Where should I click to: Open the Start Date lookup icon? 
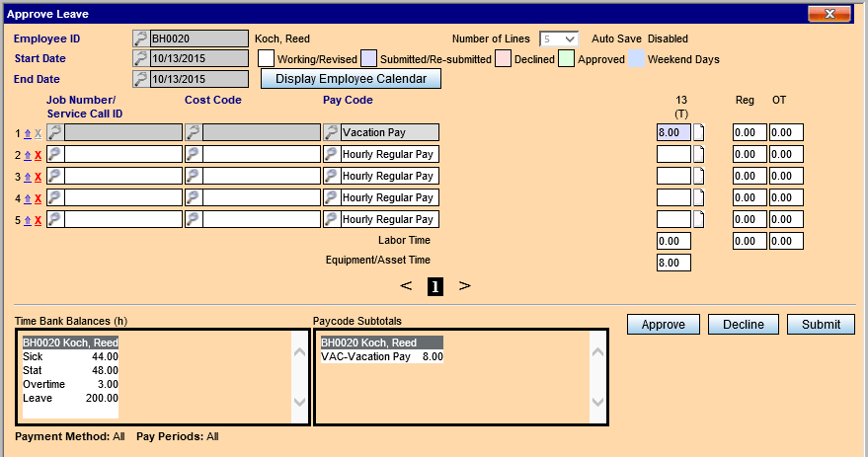click(140, 58)
